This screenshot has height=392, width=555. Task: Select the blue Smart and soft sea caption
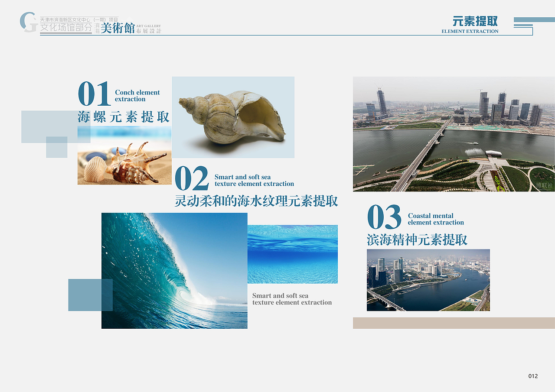(254, 180)
